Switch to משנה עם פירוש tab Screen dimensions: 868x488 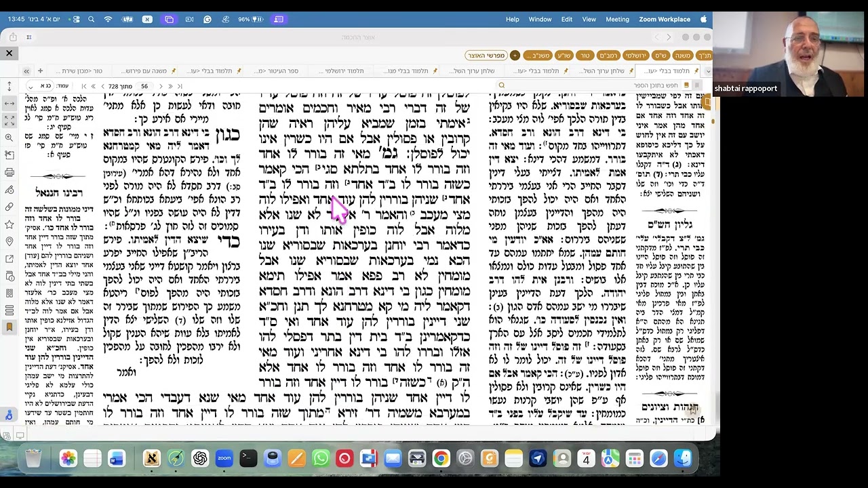point(144,70)
